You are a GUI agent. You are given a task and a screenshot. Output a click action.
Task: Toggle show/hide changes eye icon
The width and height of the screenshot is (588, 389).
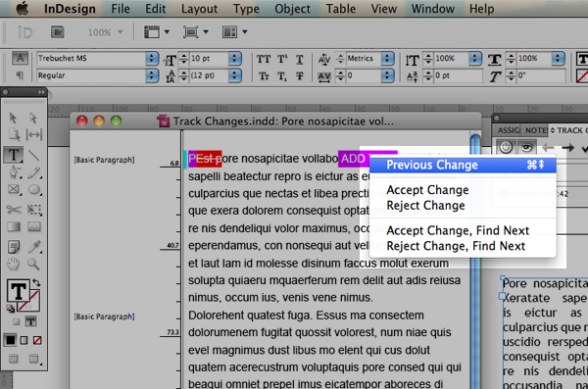526,147
